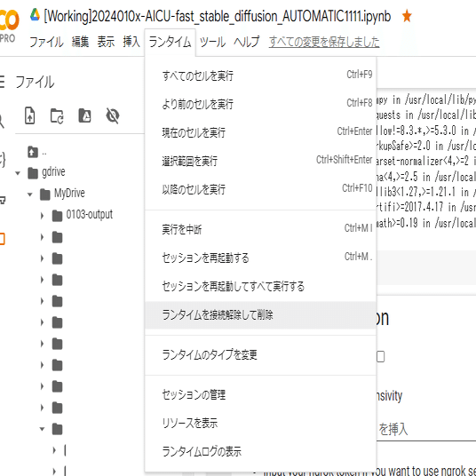
Task: Click the upload file icon in Files panel
Action: pos(30,115)
